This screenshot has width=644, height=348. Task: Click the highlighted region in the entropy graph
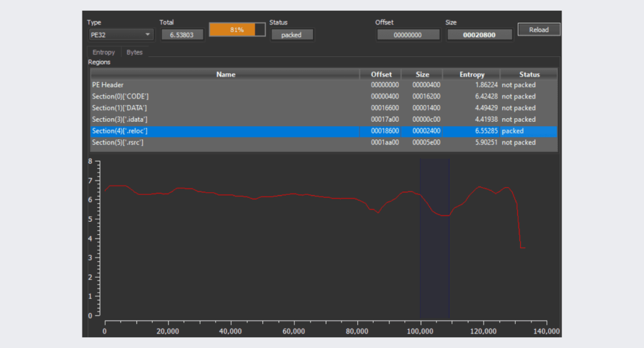(x=435, y=238)
